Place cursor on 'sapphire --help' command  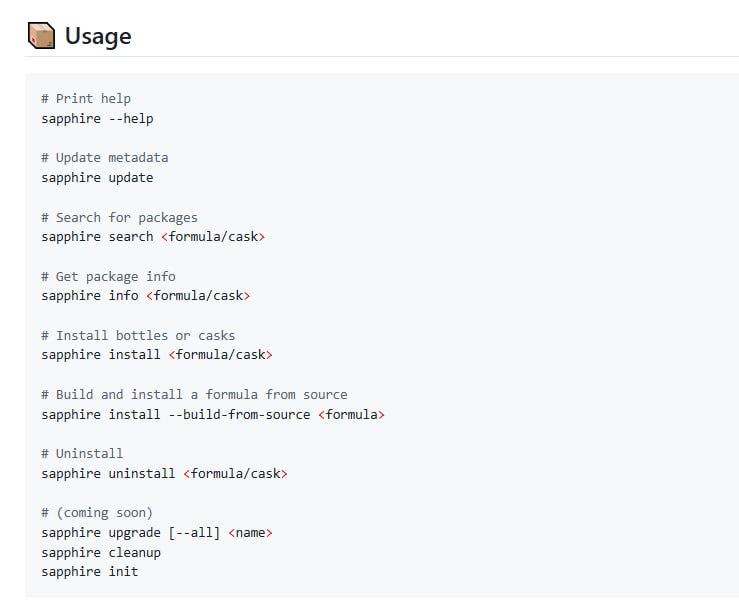click(97, 119)
